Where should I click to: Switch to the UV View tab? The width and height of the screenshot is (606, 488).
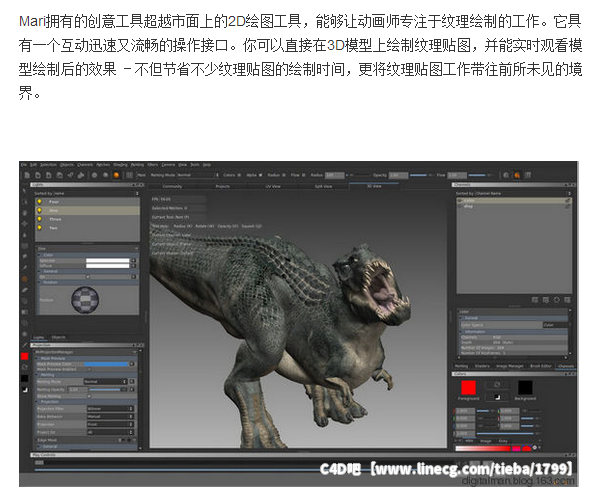pyautogui.click(x=273, y=186)
